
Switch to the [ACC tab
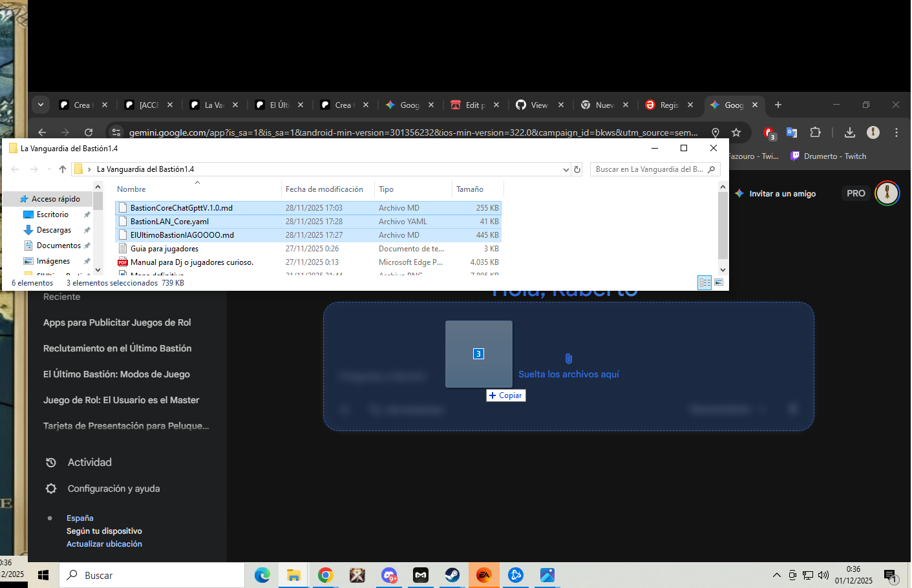[x=149, y=105]
